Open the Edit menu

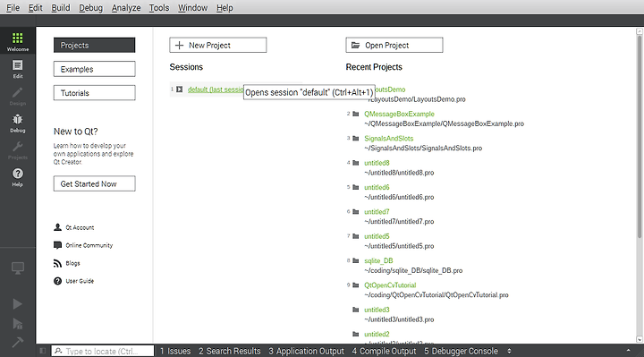[35, 8]
